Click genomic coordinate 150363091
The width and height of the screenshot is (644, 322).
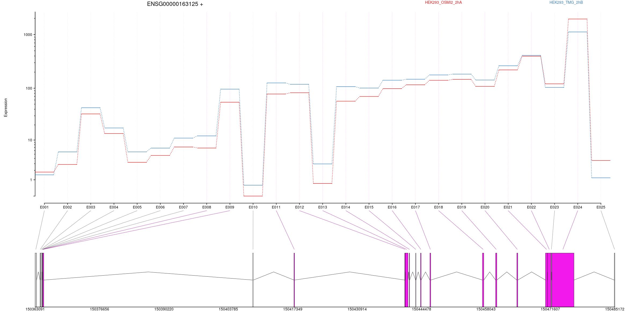tap(35, 309)
